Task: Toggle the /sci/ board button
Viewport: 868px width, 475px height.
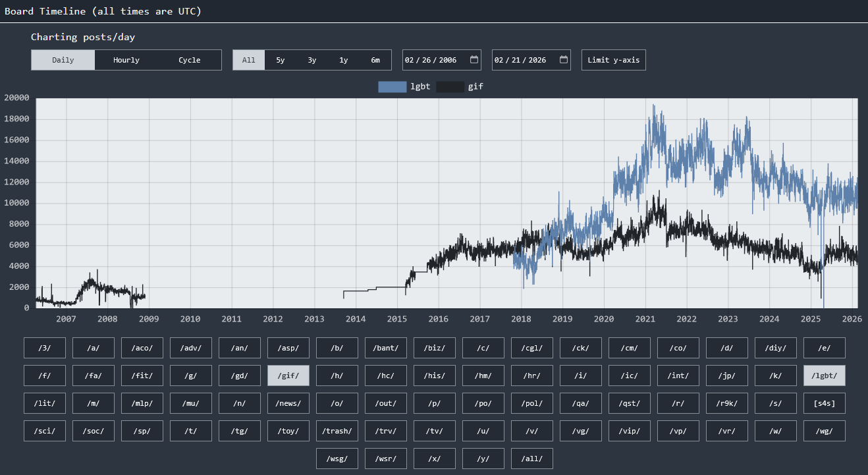Action: point(45,431)
